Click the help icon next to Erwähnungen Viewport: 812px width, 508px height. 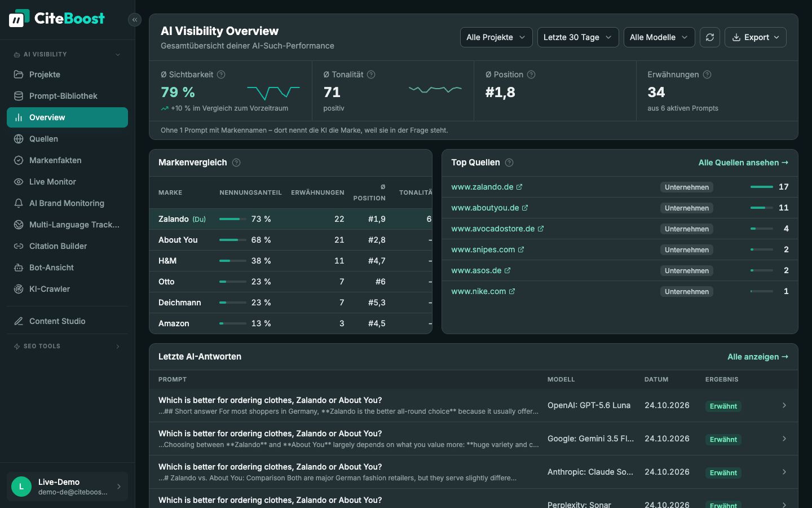pos(707,75)
